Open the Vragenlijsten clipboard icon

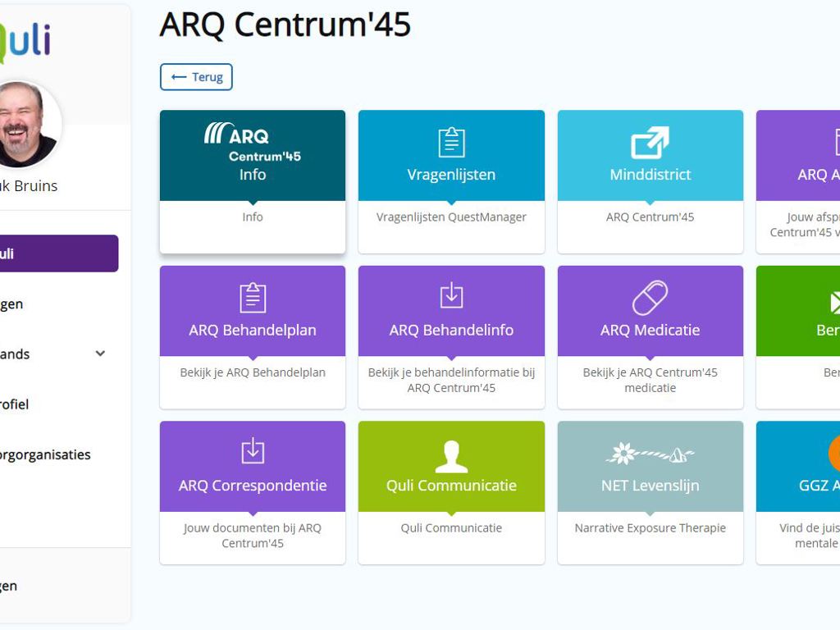coord(451,142)
